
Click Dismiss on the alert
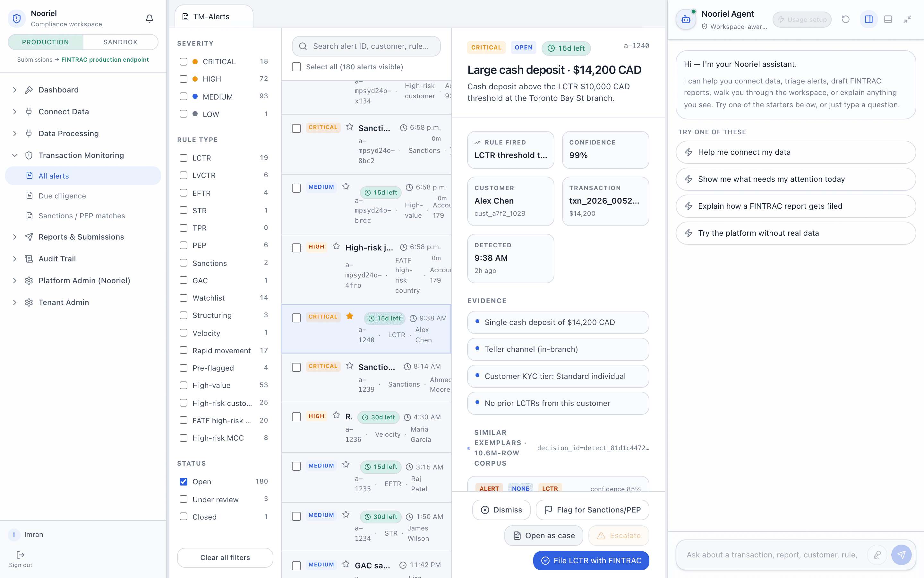501,510
